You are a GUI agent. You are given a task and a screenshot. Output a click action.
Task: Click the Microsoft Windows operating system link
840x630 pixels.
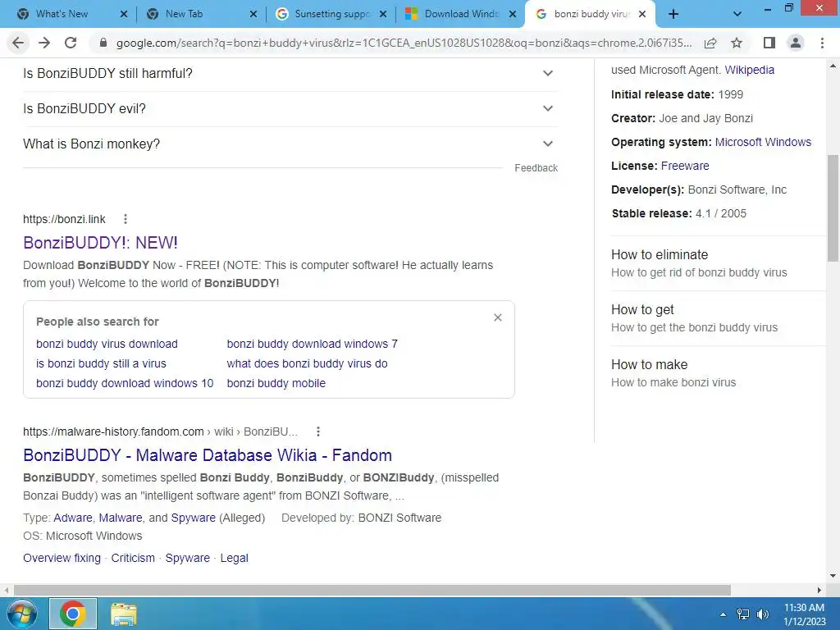point(763,143)
